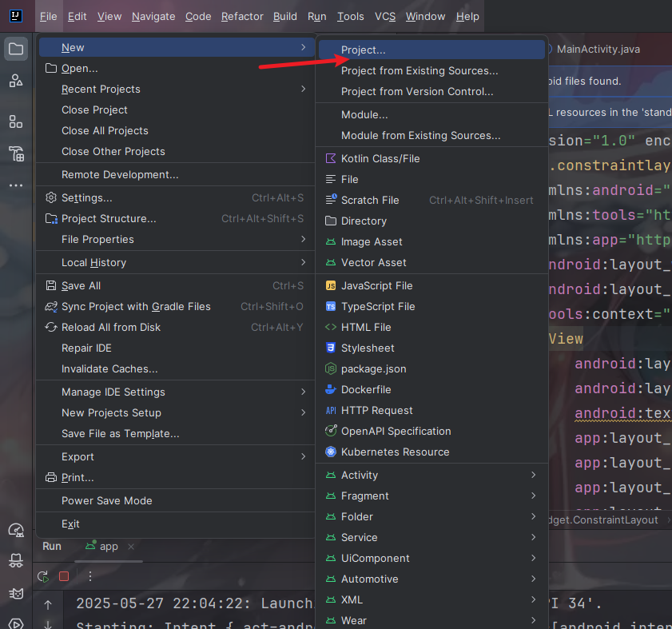Open the Structure tool window sidebar icon
The width and height of the screenshot is (672, 629).
(x=16, y=121)
